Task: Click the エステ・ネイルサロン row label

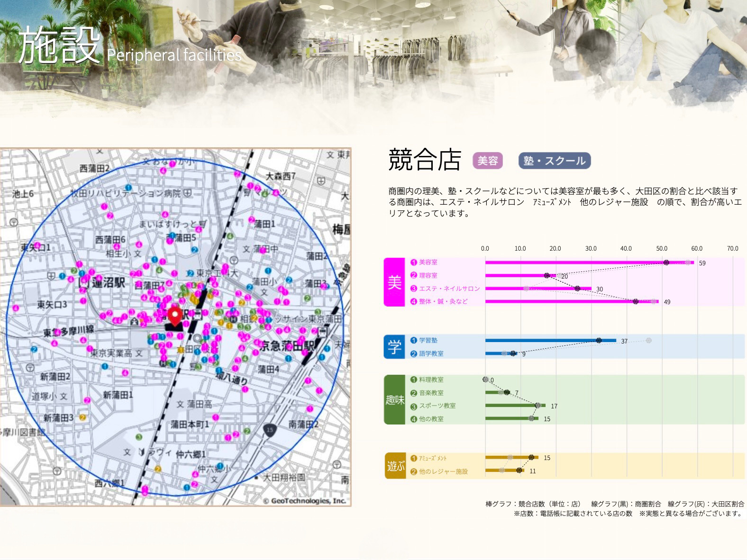Action: [449, 289]
